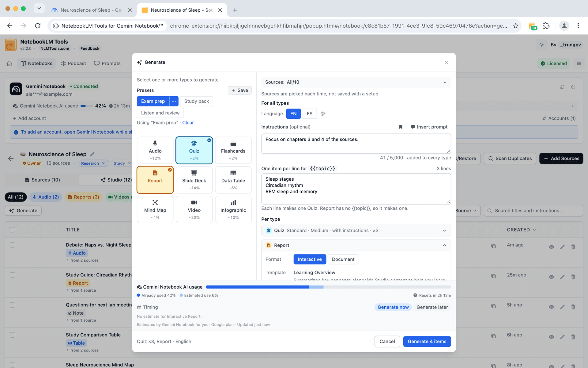Viewport: 588px width, 368px height.
Task: Click the saved prompts bookmark icon
Action: (x=400, y=127)
